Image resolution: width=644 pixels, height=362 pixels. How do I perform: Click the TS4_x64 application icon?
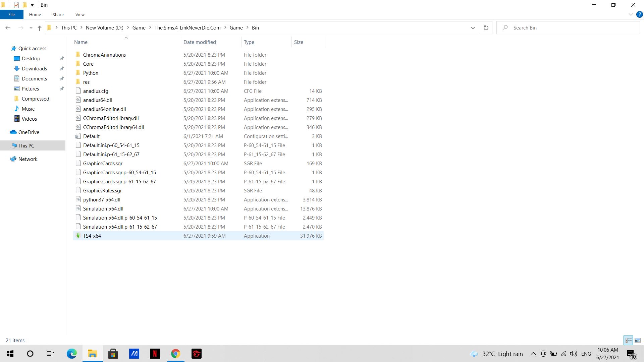click(x=78, y=236)
